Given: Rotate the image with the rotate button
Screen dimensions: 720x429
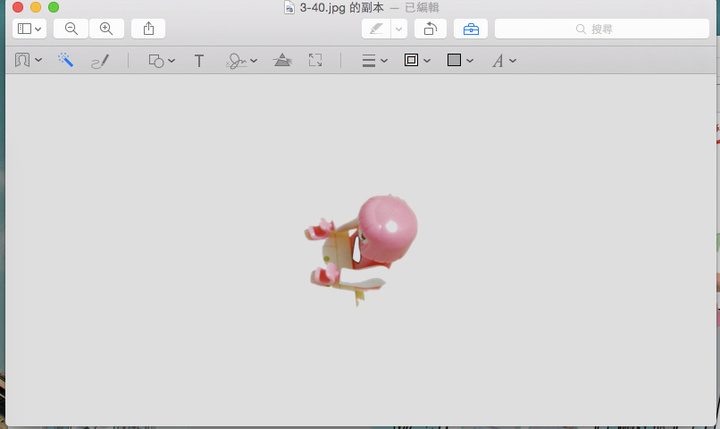Looking at the screenshot, I should click(x=429, y=29).
